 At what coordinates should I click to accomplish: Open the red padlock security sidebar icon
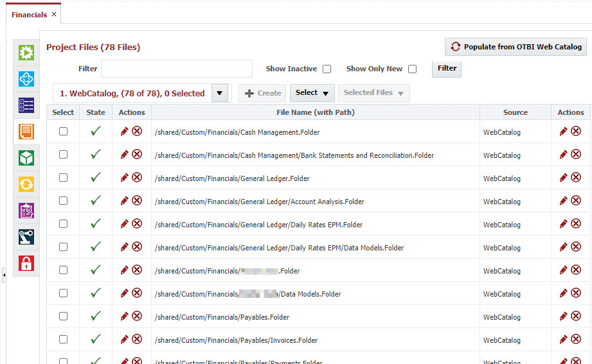click(26, 263)
